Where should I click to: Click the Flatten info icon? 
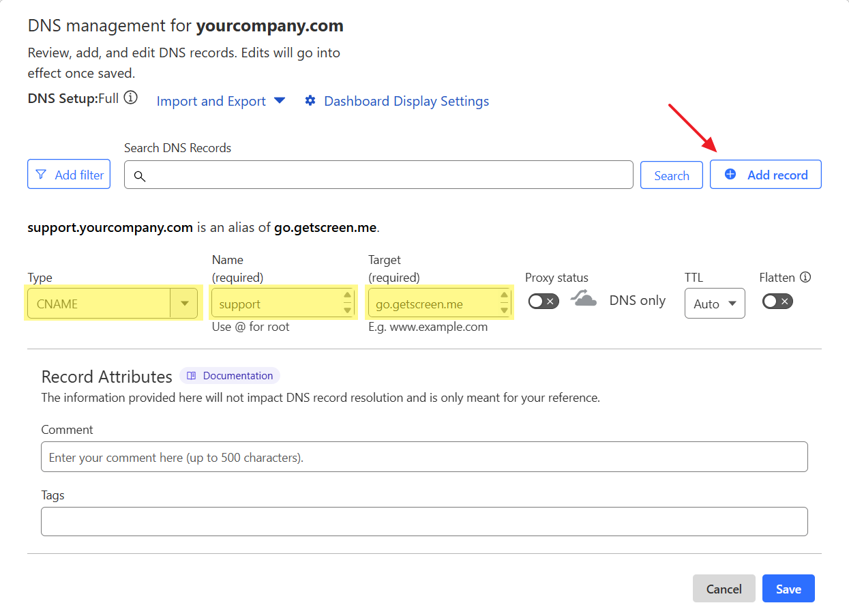805,277
